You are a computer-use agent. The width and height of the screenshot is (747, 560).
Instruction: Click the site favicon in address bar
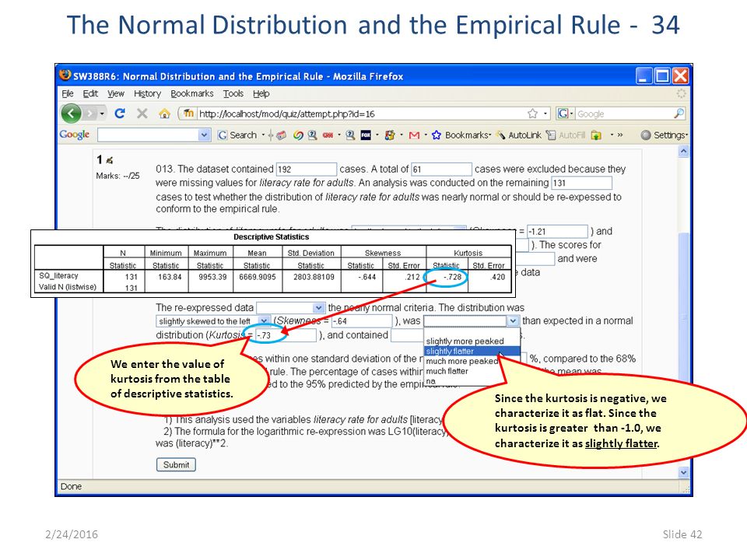pyautogui.click(x=188, y=114)
